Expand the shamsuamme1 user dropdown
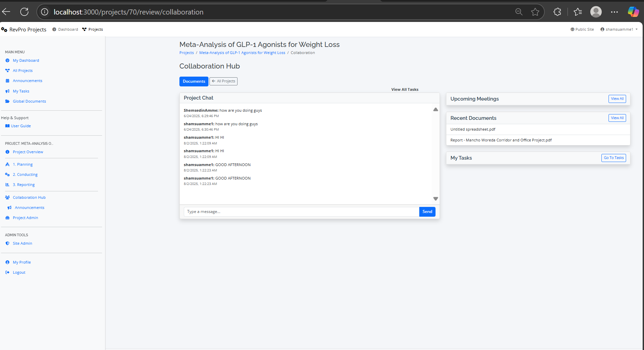This screenshot has width=644, height=350. coord(619,29)
